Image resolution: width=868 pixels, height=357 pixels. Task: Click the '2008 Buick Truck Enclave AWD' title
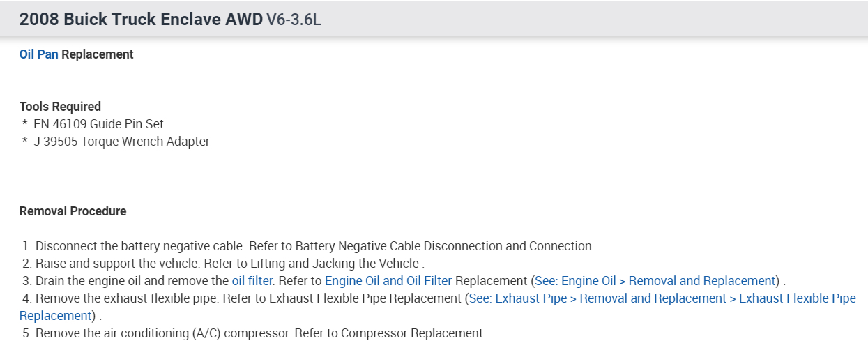(141, 20)
